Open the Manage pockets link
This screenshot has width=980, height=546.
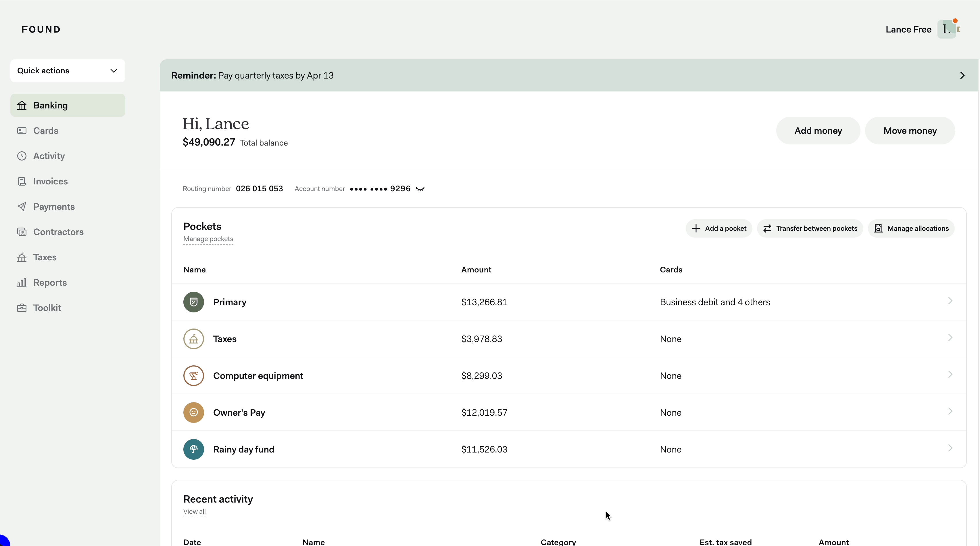point(208,239)
